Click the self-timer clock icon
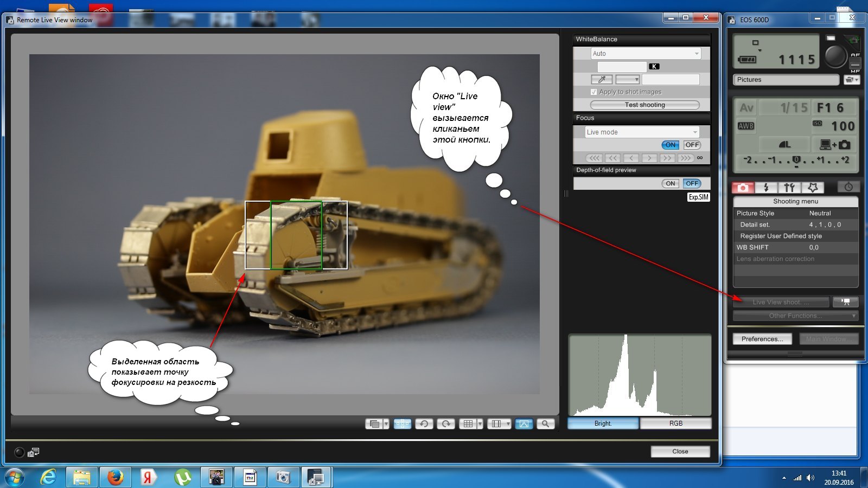This screenshot has height=488, width=868. (848, 187)
